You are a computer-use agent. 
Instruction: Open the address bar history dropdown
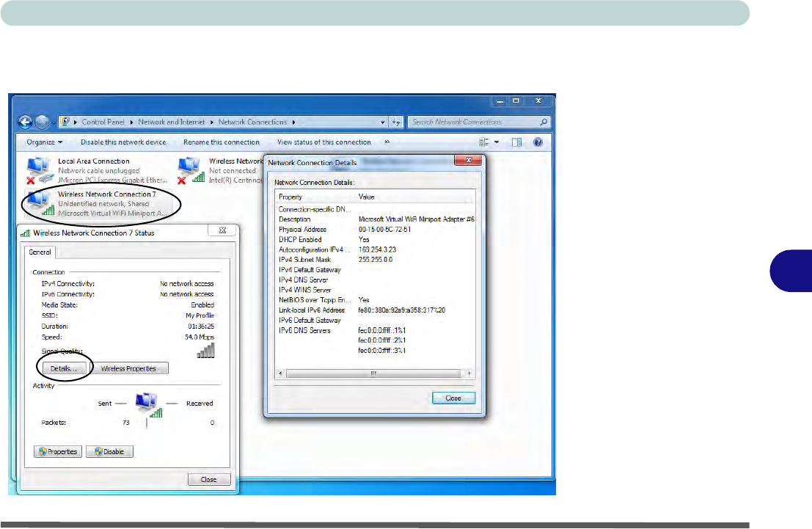383,122
